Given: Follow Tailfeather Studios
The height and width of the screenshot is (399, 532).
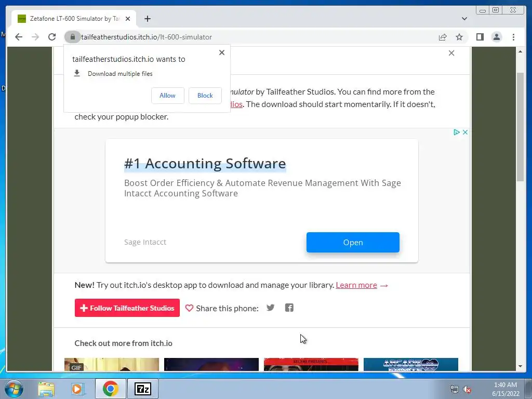Looking at the screenshot, I should [x=127, y=308].
